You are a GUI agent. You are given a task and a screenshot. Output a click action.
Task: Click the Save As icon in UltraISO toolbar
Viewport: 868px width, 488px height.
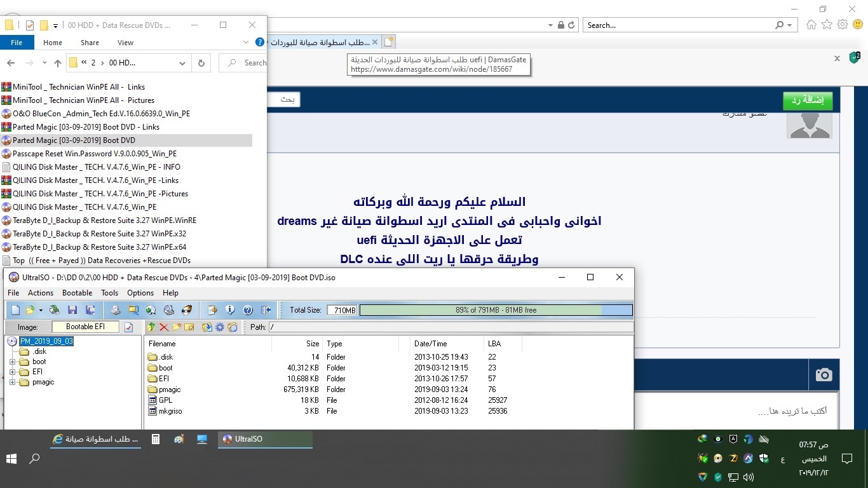tap(90, 310)
